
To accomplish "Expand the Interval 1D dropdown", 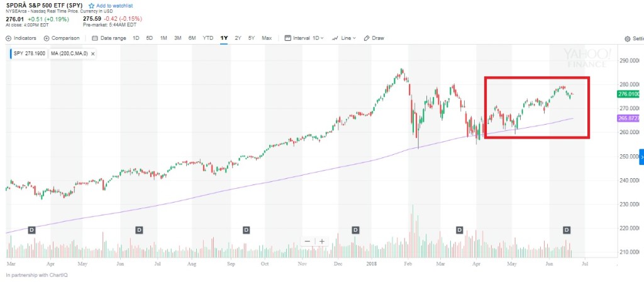I will 308,38.
